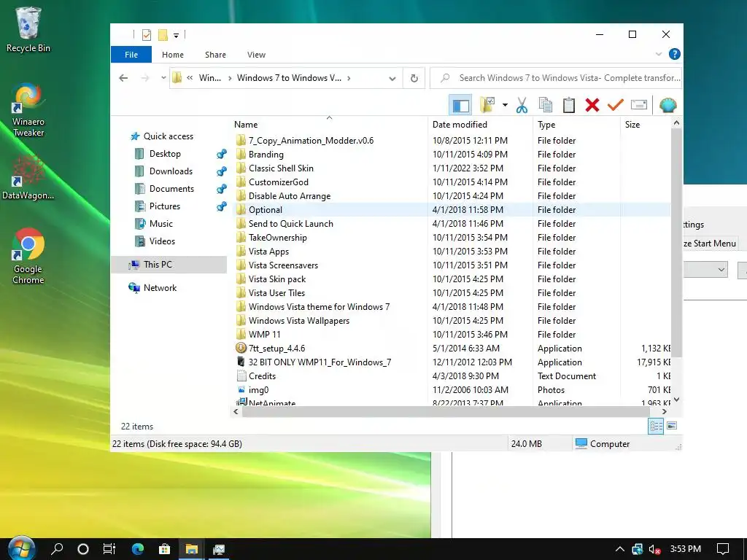Expand the Folder Options dropdown arrow
This screenshot has width=747, height=560.
(505, 105)
